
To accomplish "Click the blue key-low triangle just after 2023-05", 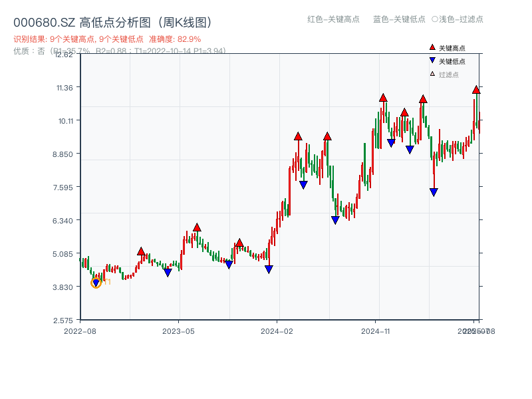I will coord(168,273).
